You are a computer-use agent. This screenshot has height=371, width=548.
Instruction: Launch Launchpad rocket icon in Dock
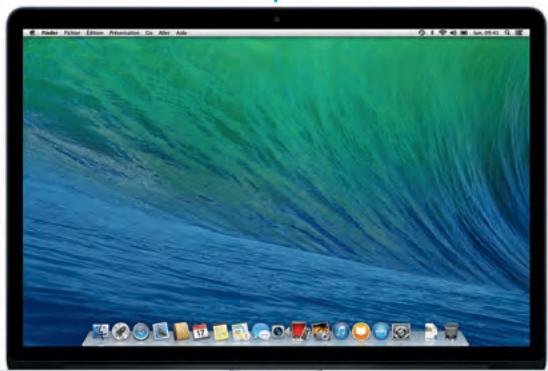121,331
